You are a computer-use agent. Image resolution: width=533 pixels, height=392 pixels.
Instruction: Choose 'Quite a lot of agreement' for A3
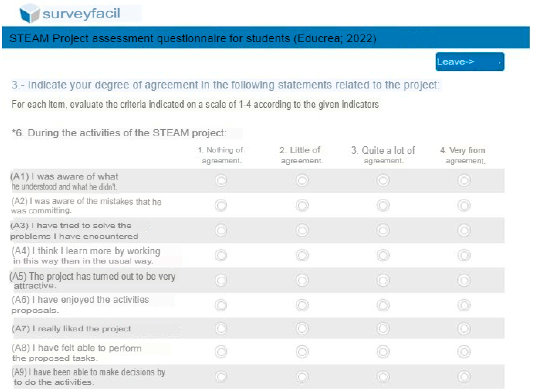383,230
